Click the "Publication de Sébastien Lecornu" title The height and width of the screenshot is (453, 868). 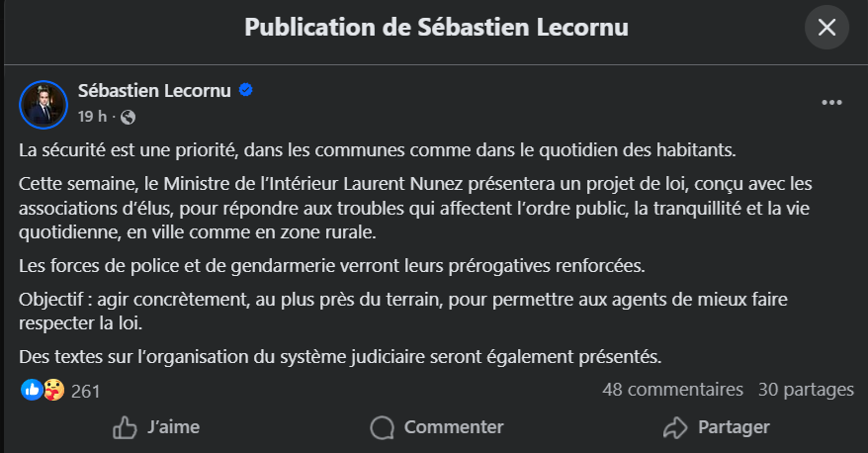point(436,28)
